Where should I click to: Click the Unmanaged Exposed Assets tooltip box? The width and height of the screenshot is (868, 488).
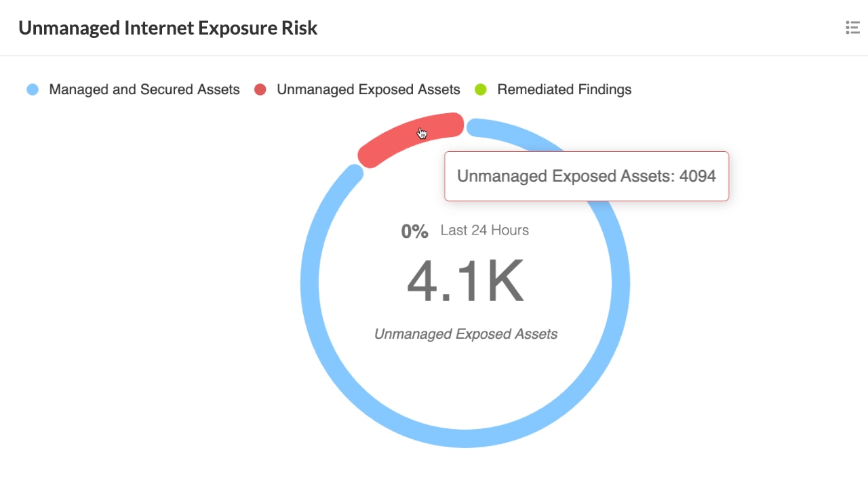pos(586,176)
